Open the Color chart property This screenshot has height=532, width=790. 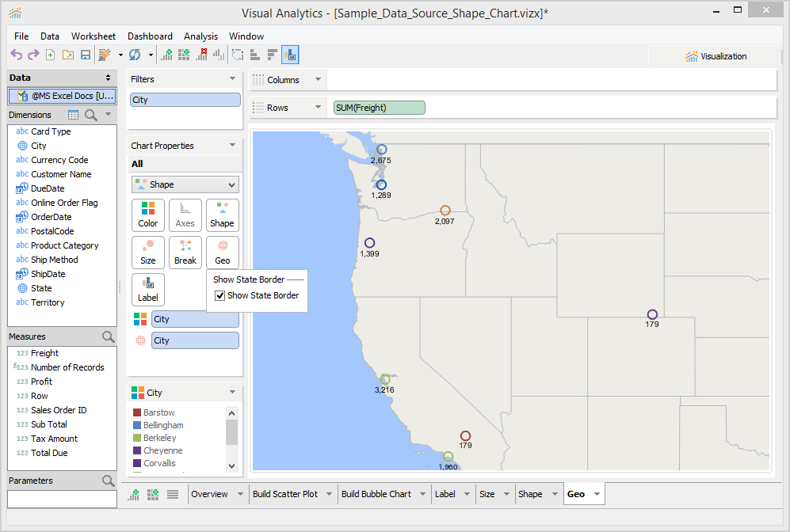148,215
